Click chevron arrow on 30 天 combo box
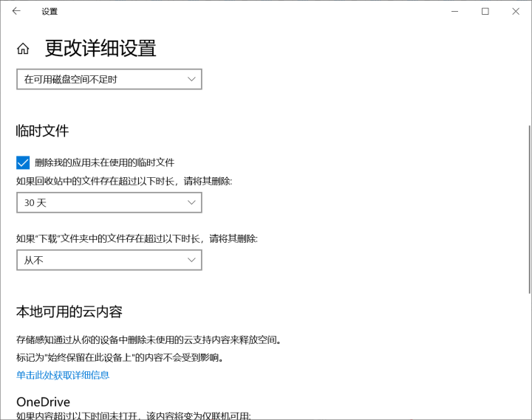The width and height of the screenshot is (532, 420). 191,202
